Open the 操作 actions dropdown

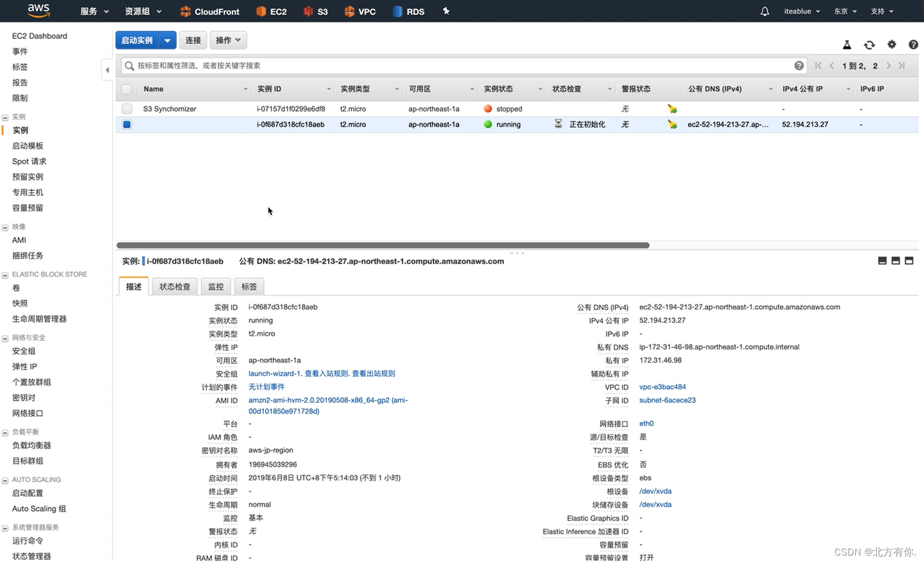pos(228,40)
